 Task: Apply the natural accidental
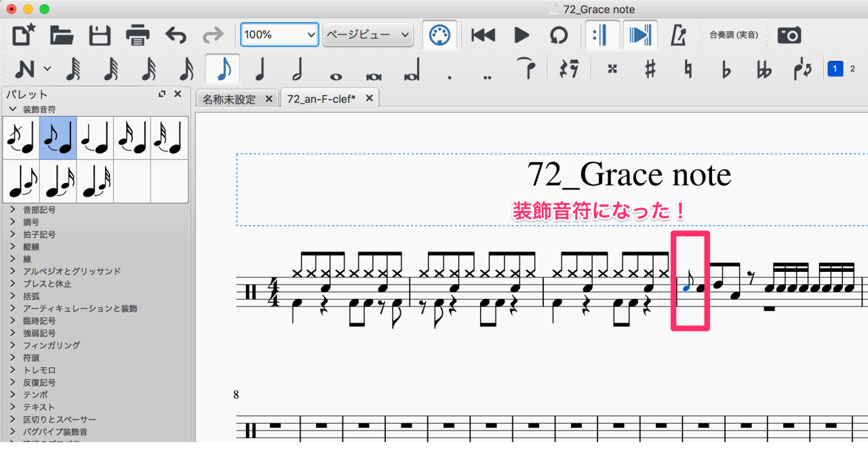pyautogui.click(x=688, y=69)
